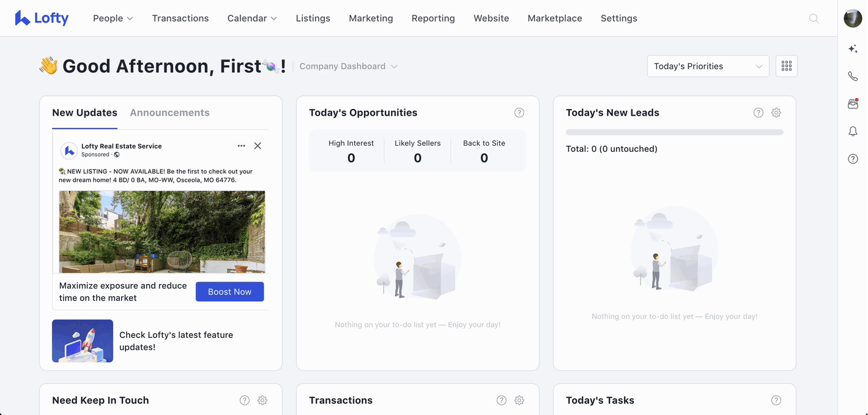
Task: Open Transactions widget settings gear
Action: 519,400
